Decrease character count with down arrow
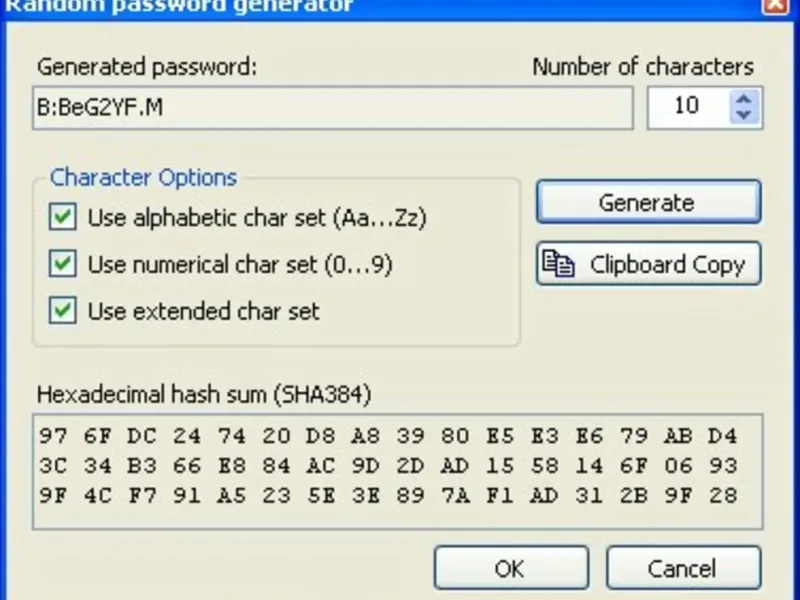800x600 pixels. click(x=743, y=115)
